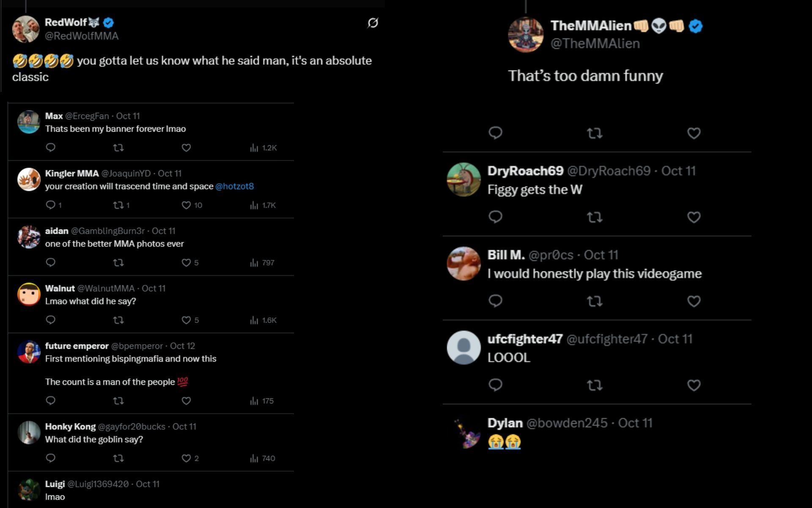The width and height of the screenshot is (812, 508).
Task: Click DryRoach69's cockroach avatar
Action: (x=464, y=179)
